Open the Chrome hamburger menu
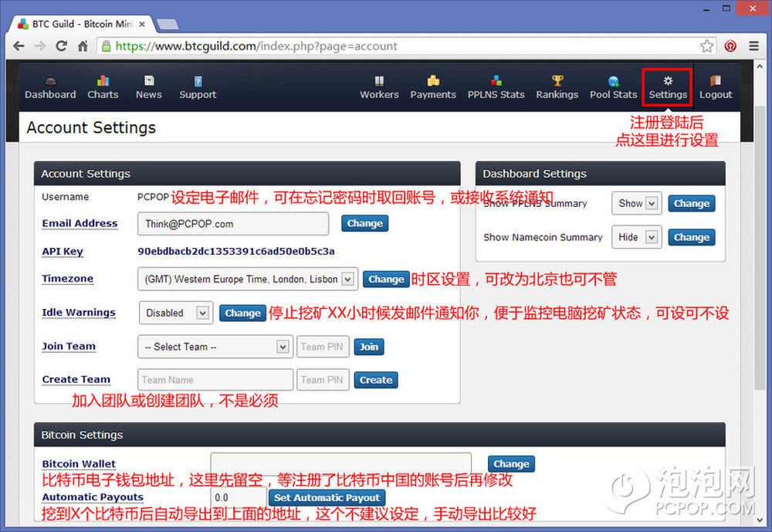Viewport: 772px width, 532px height. [x=753, y=46]
